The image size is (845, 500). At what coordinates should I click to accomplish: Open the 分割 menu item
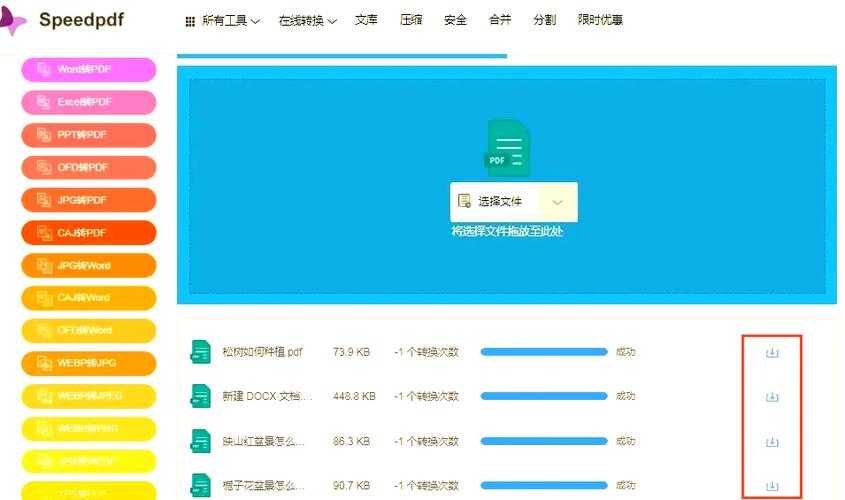(544, 20)
